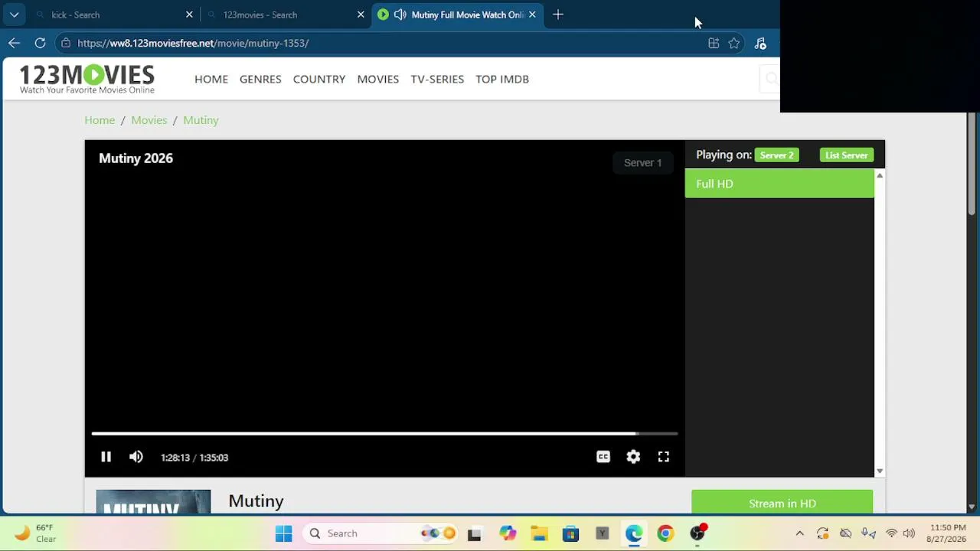This screenshot has height=551, width=980.
Task: Go back to the previous page
Action: (14, 43)
